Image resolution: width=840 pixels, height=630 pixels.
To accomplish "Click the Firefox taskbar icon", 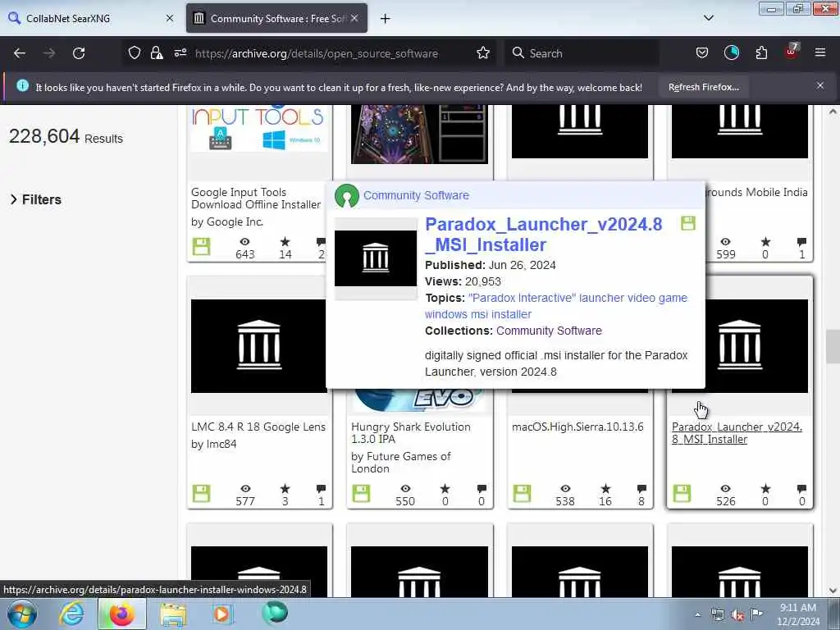I will [121, 614].
